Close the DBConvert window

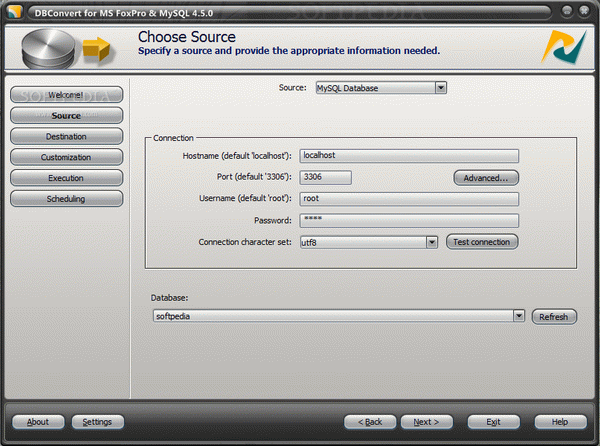[584, 11]
